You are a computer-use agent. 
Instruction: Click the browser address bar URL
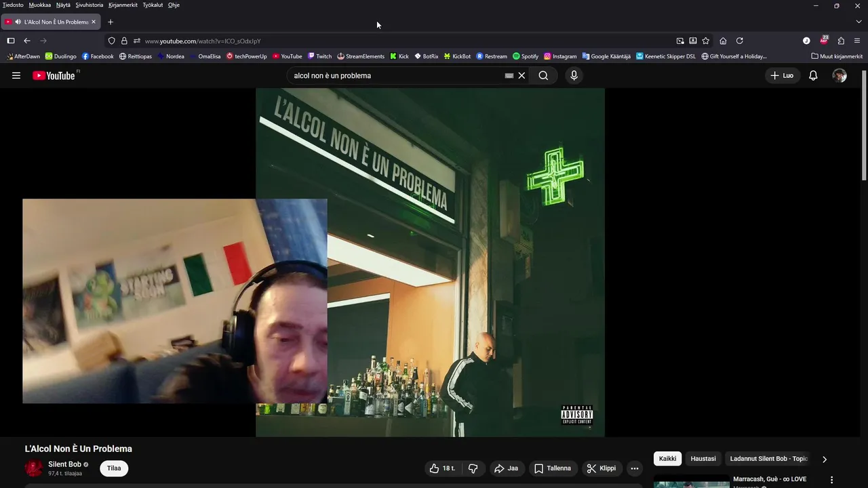click(x=203, y=41)
